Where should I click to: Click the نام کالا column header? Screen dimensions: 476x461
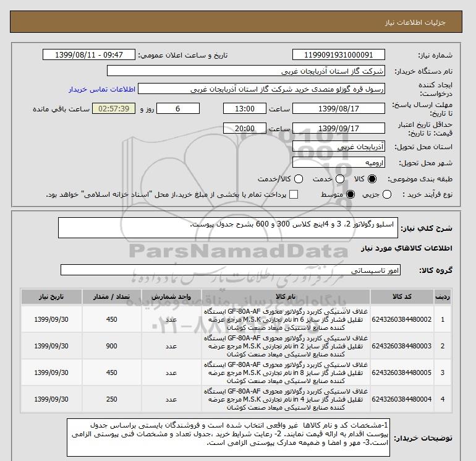tap(286, 296)
